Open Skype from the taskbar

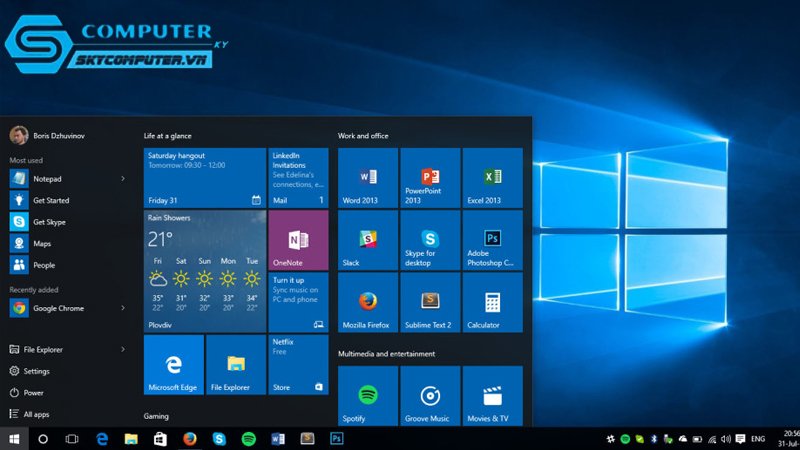click(x=219, y=439)
